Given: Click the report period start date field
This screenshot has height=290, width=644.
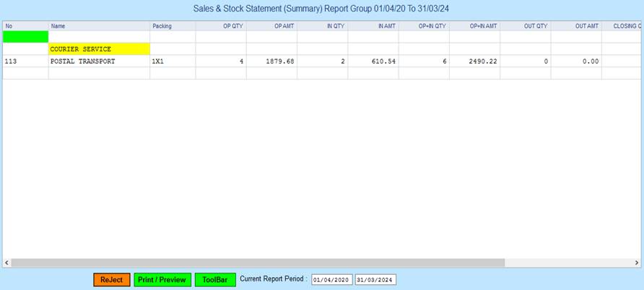Looking at the screenshot, I should [x=331, y=280].
